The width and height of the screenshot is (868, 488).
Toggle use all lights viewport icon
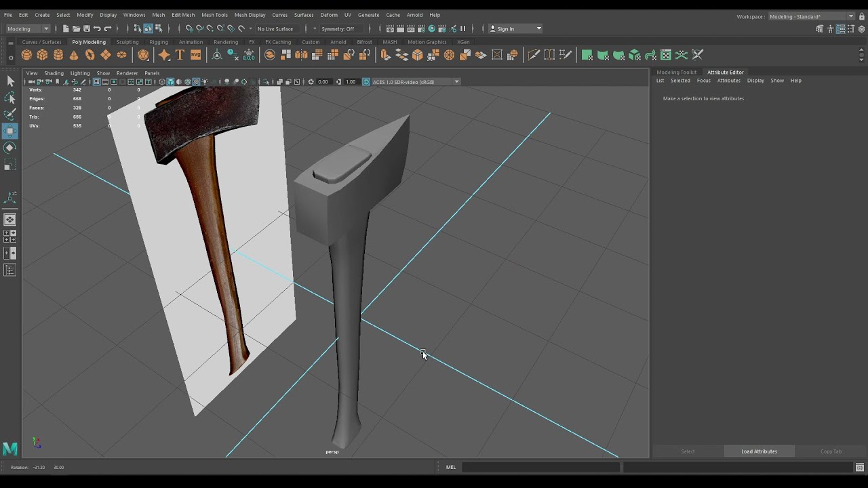[205, 82]
